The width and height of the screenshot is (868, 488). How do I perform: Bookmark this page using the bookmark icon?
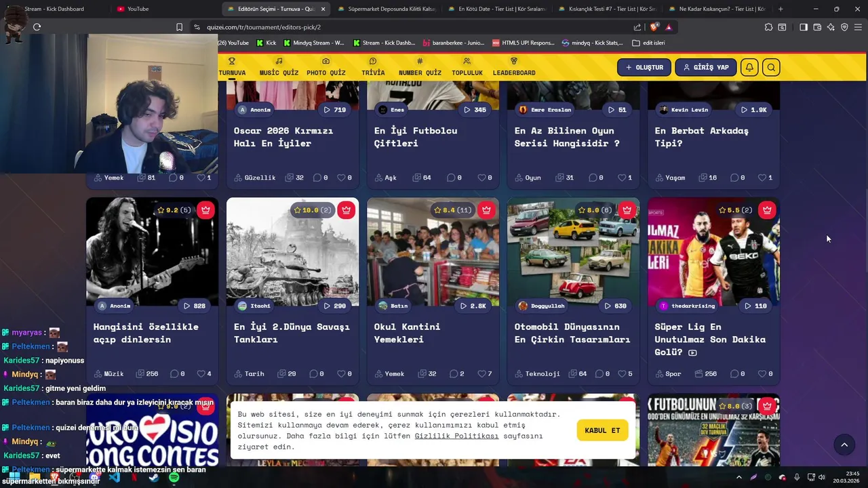179,27
